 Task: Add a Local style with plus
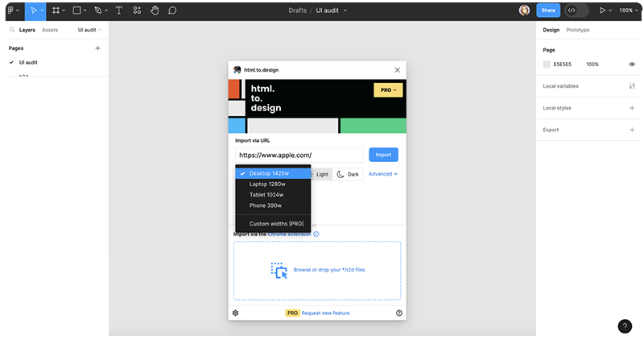point(632,108)
